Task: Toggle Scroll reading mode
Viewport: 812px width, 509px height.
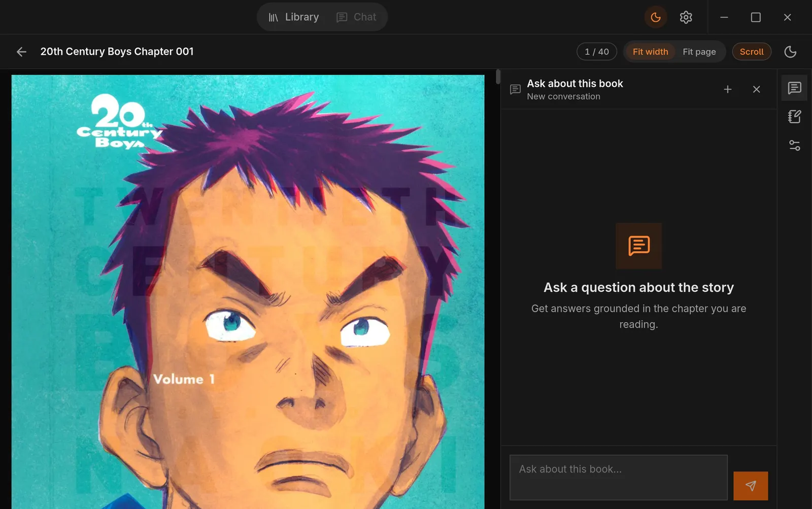Action: click(x=751, y=52)
